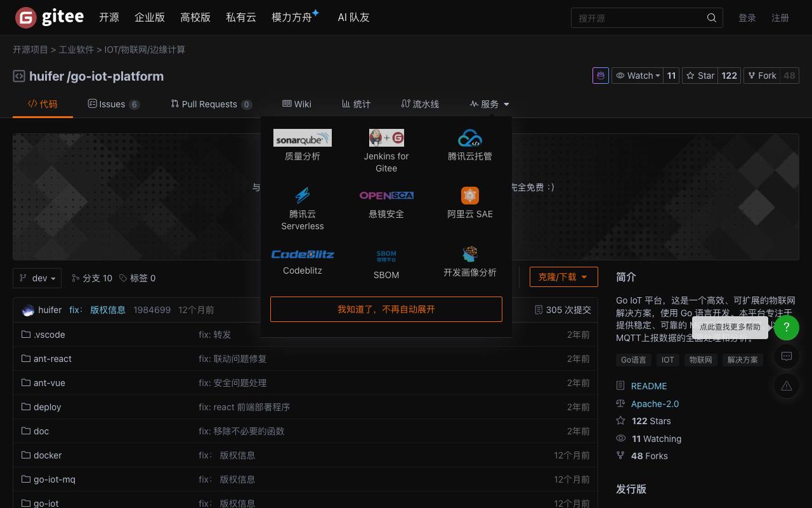
Task: Expand the 服务 tab dropdown
Action: 489,104
